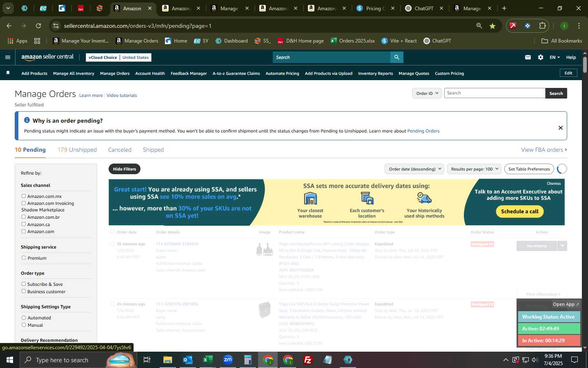Viewport: 588px width, 368px height.
Task: Open the Video tutorials link
Action: (x=122, y=95)
